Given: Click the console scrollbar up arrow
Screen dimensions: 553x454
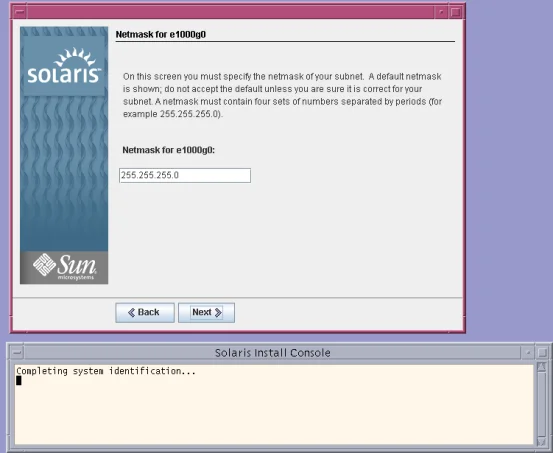Looking at the screenshot, I should click(x=541, y=367).
